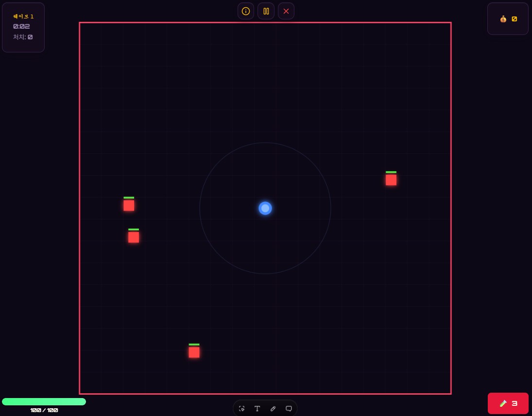The image size is (532, 416).
Task: Open the game info panel
Action: coord(246,11)
